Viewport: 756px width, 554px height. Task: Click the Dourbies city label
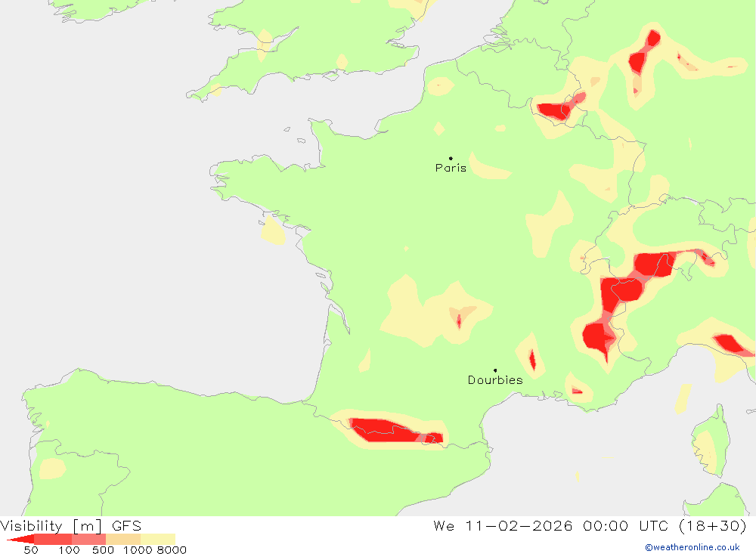click(495, 380)
